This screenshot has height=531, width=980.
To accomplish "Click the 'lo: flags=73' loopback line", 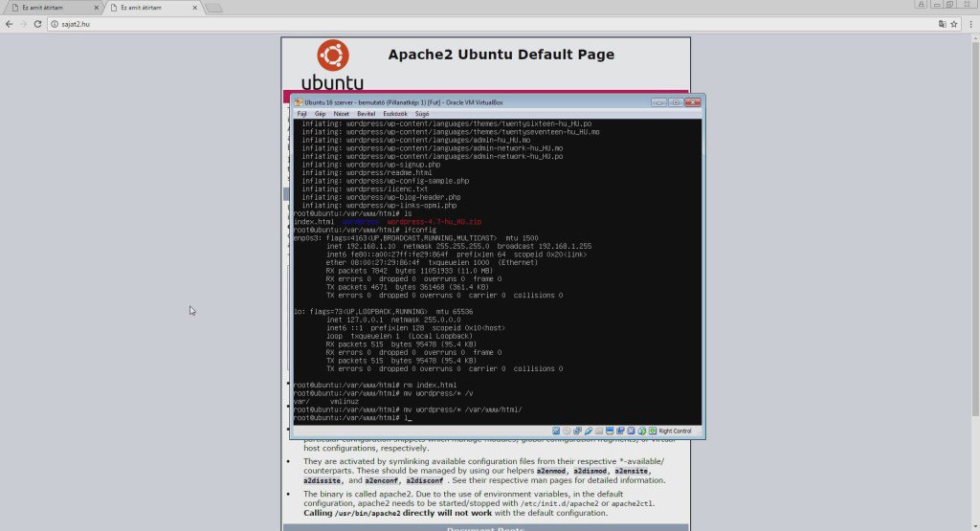I will point(383,312).
